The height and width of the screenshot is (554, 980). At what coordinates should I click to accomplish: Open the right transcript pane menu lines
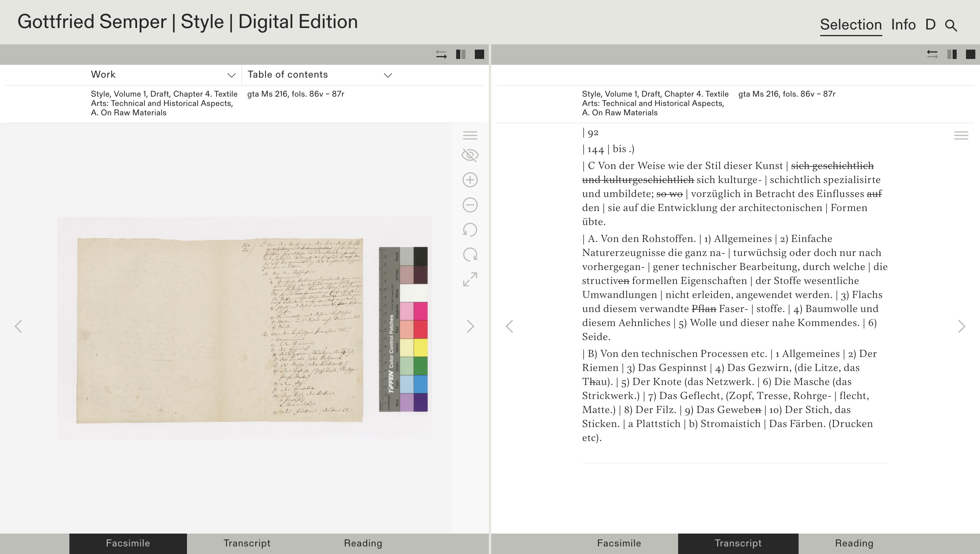click(x=961, y=135)
